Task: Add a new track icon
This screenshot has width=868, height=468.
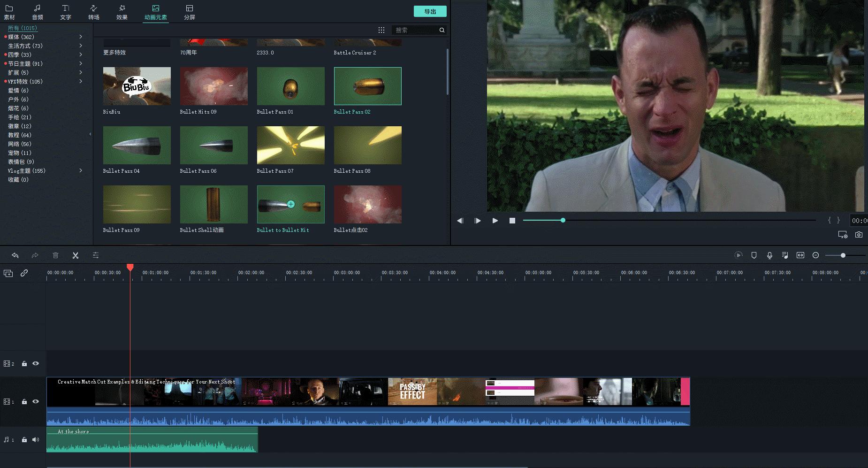Action: (8, 273)
